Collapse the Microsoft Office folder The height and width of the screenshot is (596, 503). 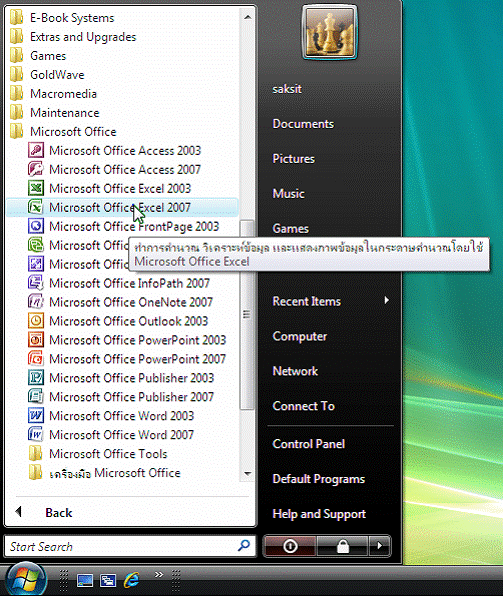[x=63, y=132]
